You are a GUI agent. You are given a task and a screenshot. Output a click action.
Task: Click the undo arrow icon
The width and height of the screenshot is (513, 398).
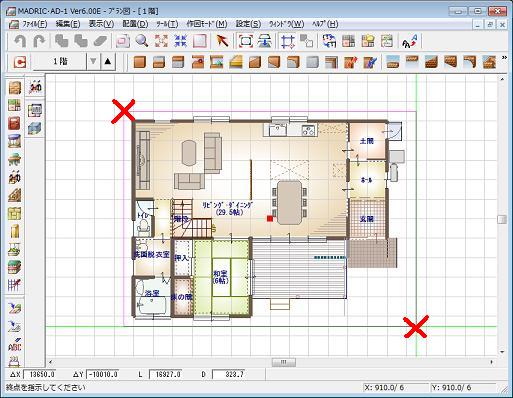20,41
